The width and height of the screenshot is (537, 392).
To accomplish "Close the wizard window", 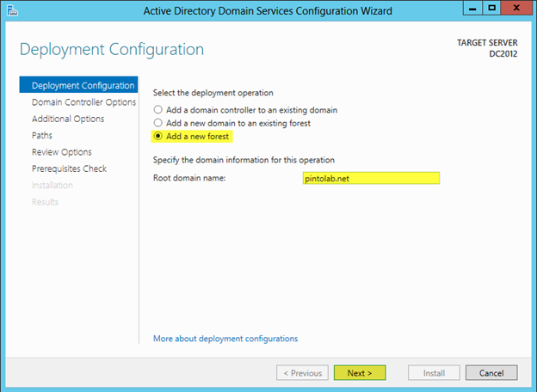I will click(516, 8).
